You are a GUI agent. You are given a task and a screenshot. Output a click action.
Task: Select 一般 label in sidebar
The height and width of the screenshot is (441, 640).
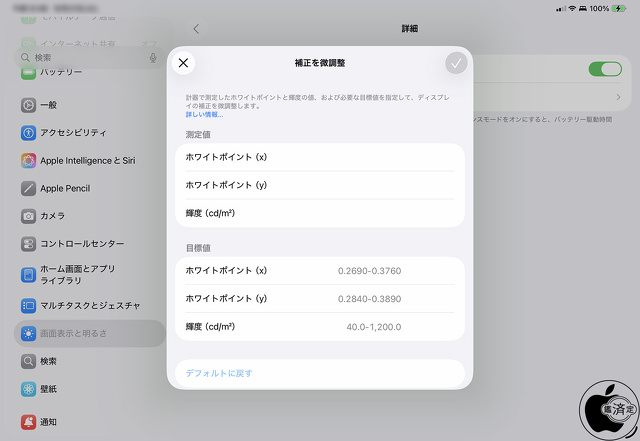[x=48, y=105]
